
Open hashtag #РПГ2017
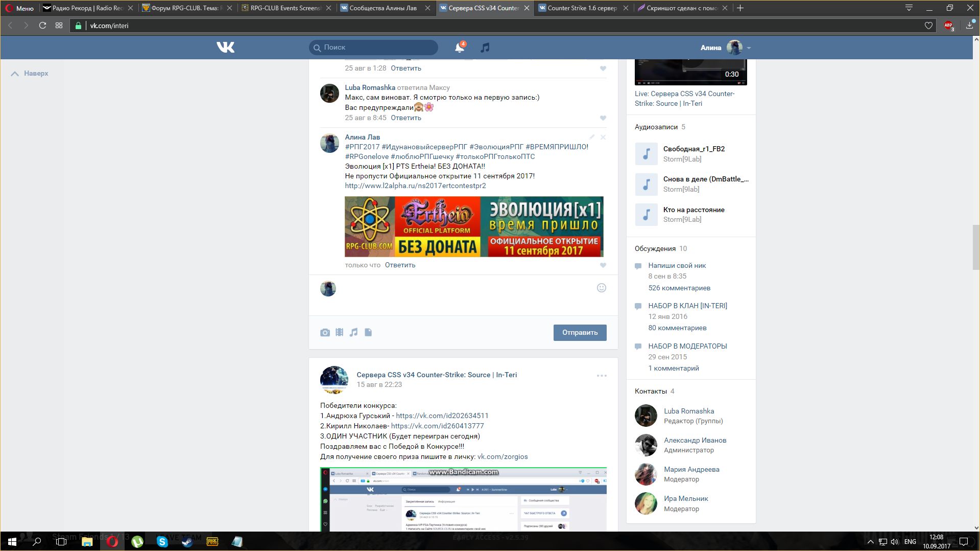(362, 147)
